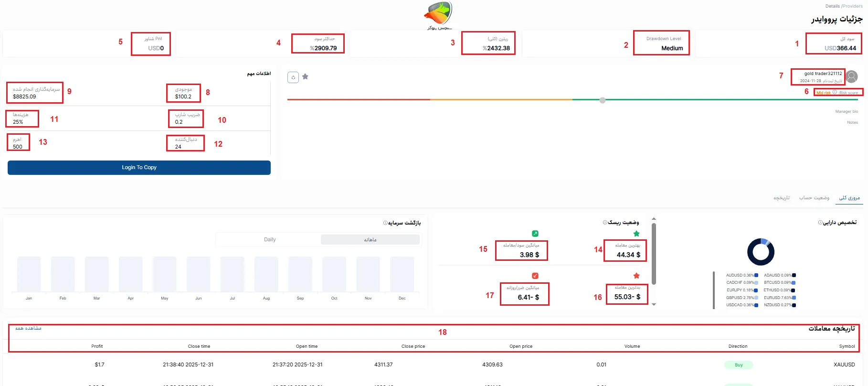Image resolution: width=868 pixels, height=386 pixels.
Task: Click the info icon beside بازگشت سرمایه
Action: click(x=385, y=223)
